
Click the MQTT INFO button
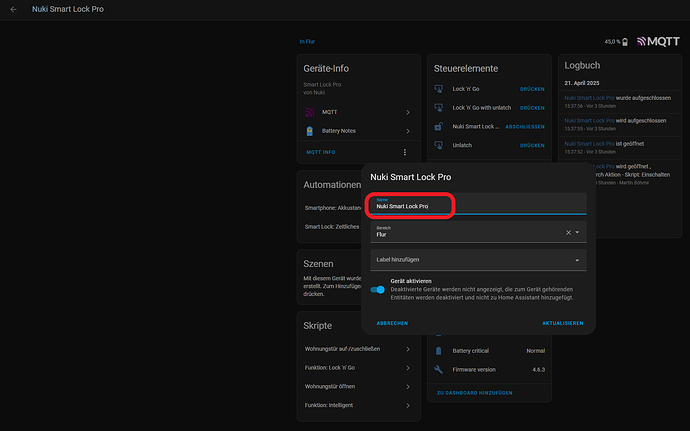[x=321, y=152]
